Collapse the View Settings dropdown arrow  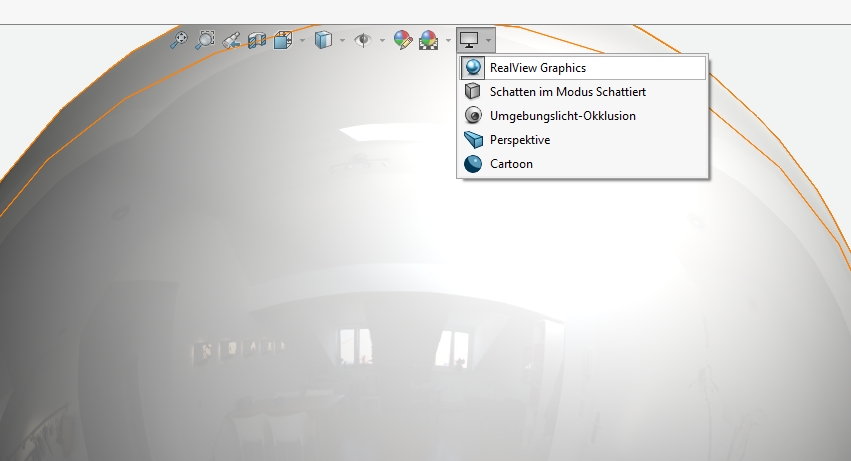pos(488,40)
